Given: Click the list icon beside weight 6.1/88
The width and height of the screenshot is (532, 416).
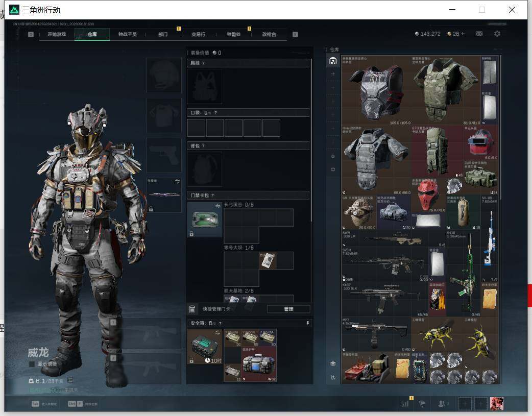Looking at the screenshot, I should (70, 380).
